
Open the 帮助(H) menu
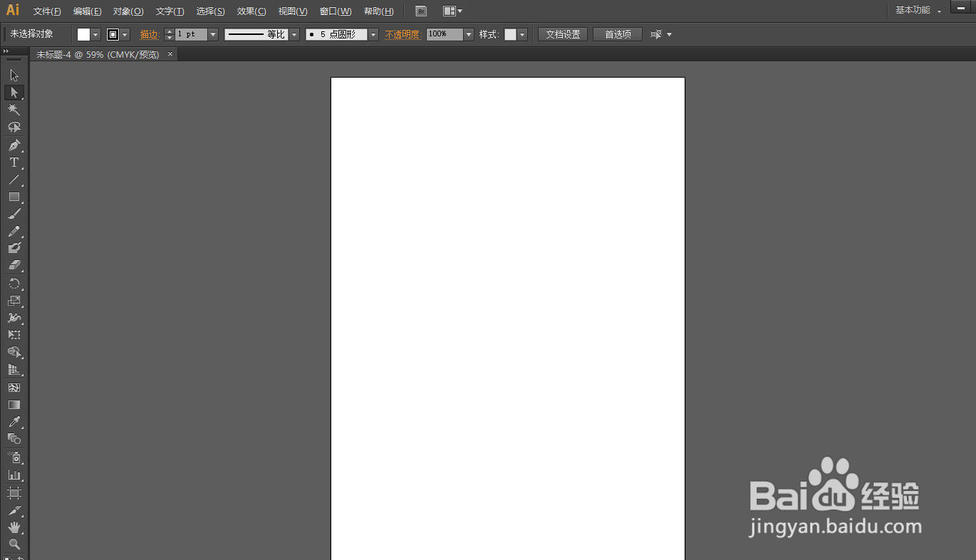378,11
